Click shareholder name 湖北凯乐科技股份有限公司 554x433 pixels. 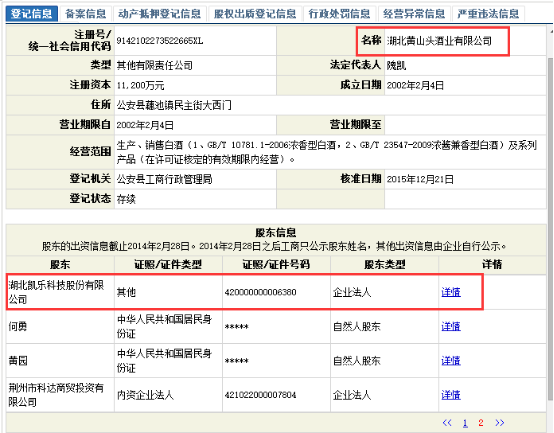(56, 292)
